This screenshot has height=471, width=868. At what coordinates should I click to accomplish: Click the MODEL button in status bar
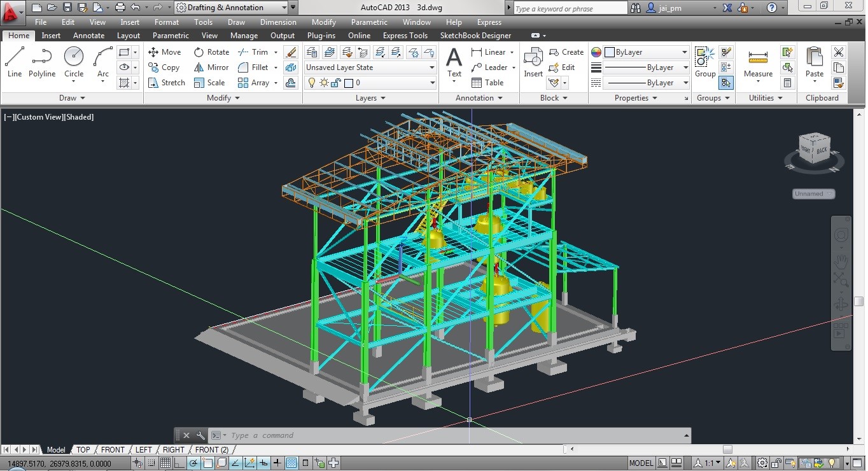click(x=641, y=463)
